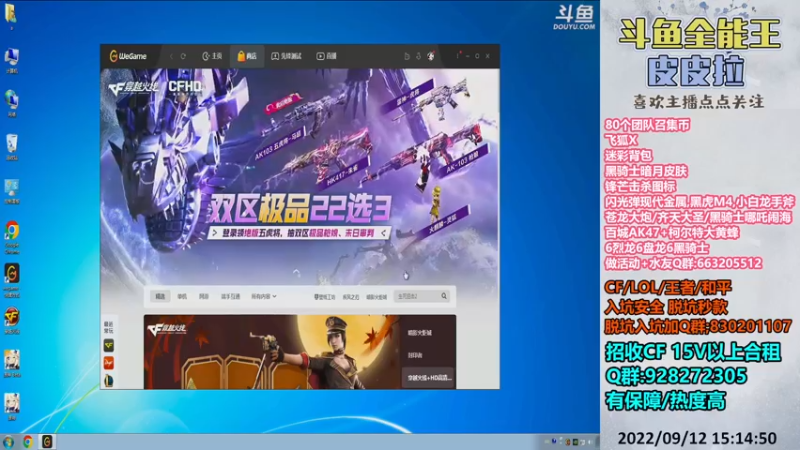The height and width of the screenshot is (450, 800).
Task: Open the 暗影火炬城 quick link in filter bar
Action: click(x=377, y=297)
